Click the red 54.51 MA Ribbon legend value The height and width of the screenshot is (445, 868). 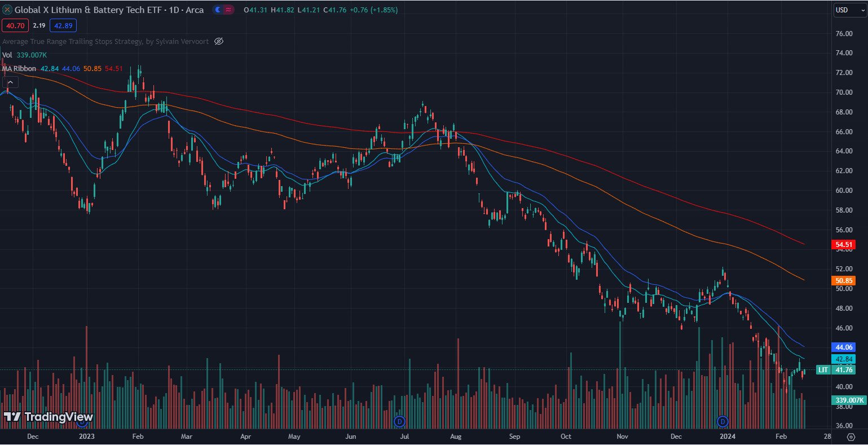coord(114,68)
